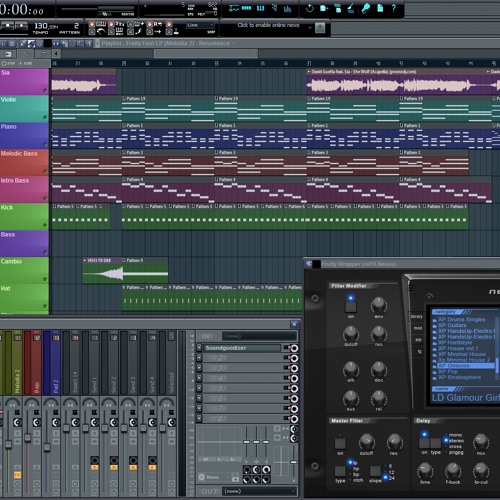Click the Fruity Wrapper plugin options icon
500x500 pixels.
click(309, 264)
